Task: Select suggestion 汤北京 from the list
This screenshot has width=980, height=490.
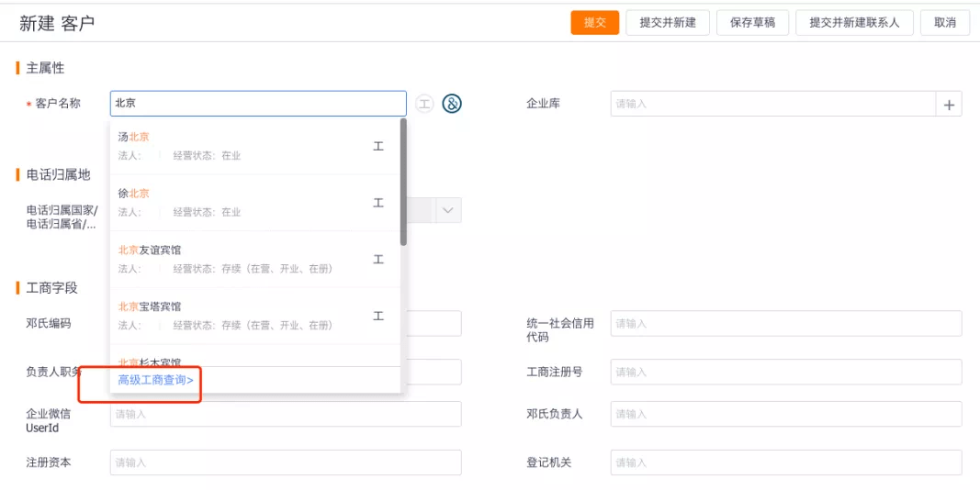Action: (255, 146)
